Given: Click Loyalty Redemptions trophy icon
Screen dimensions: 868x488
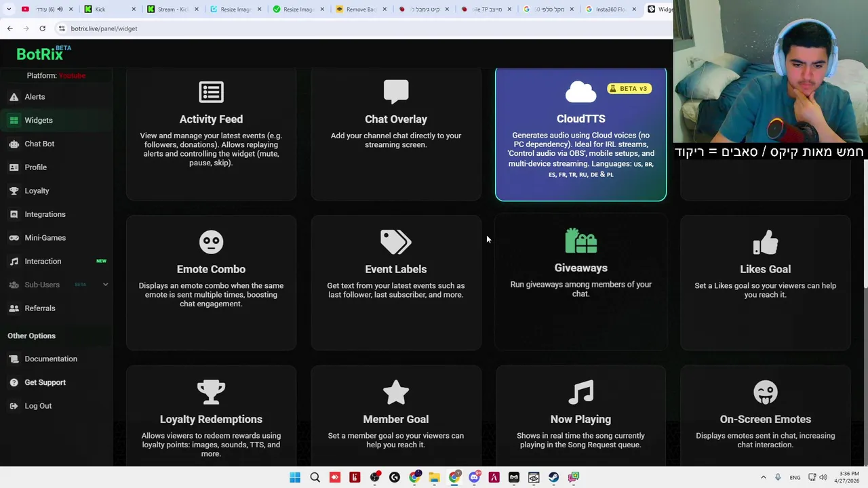Looking at the screenshot, I should coord(211,392).
